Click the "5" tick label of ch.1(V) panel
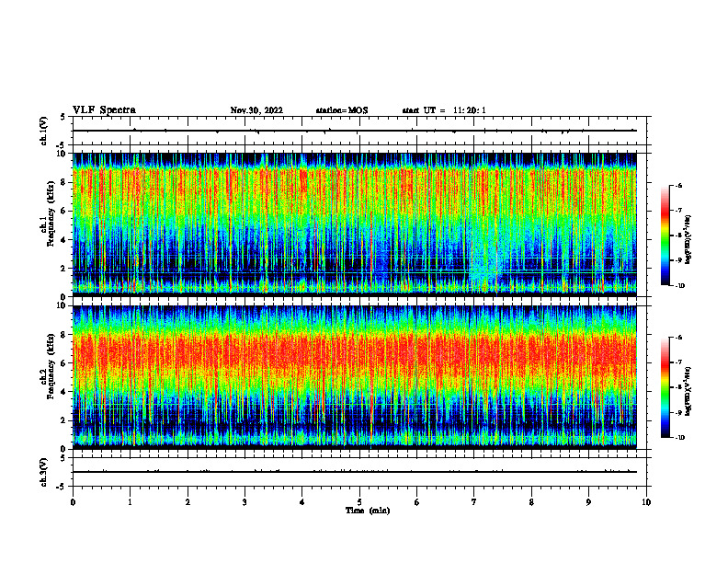The image size is (728, 563). [x=63, y=117]
